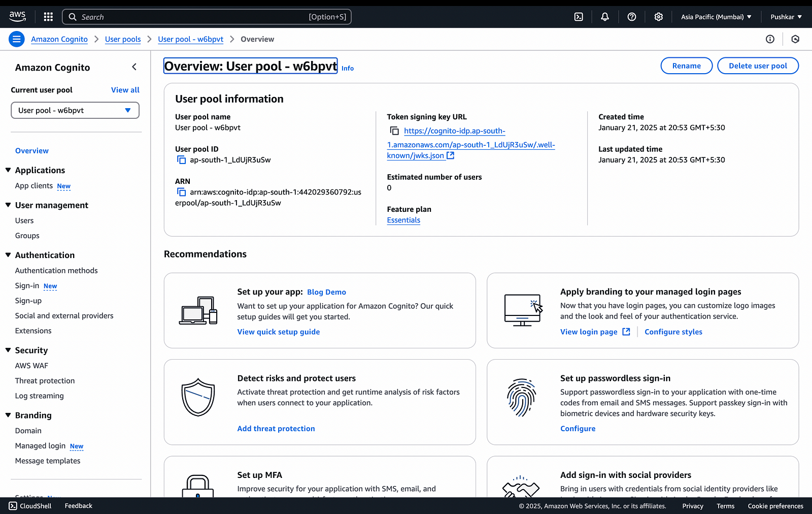Open Managed login in the sidebar
This screenshot has height=514, width=812.
(41, 446)
